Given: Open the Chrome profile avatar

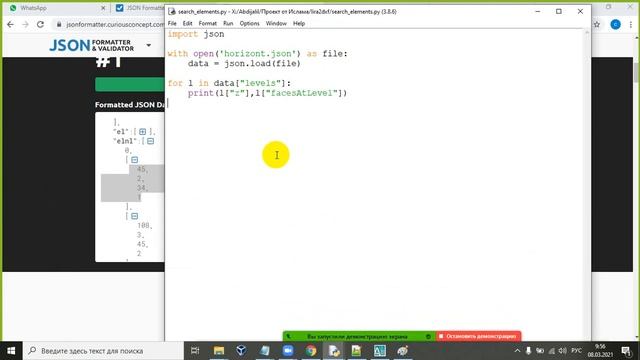Looking at the screenshot, I should [x=616, y=24].
